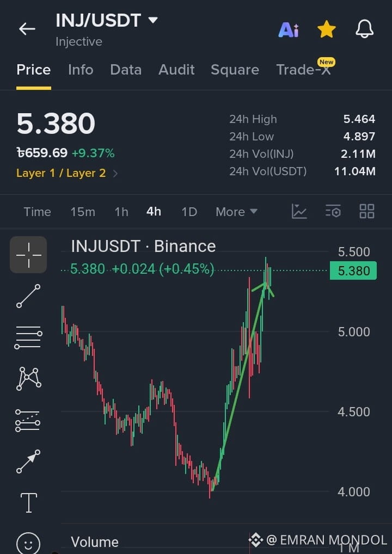Click the +9.37% change percentage

point(93,153)
